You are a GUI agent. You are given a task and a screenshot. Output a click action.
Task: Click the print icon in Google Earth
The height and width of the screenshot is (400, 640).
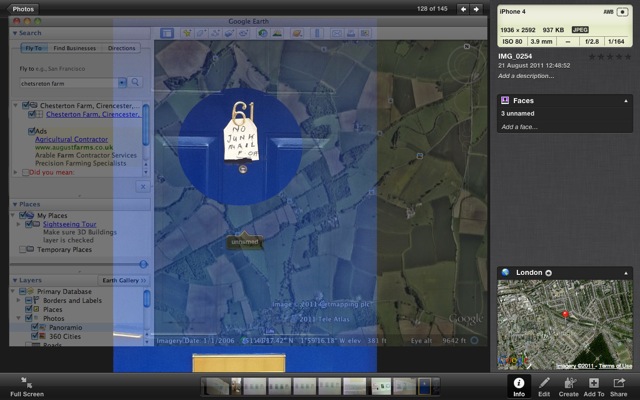pos(351,33)
